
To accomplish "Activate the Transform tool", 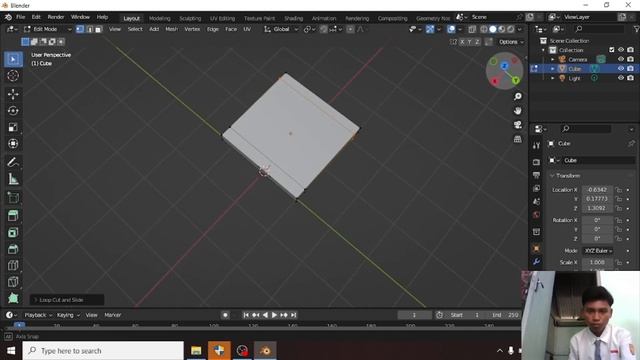I will click(x=13, y=144).
